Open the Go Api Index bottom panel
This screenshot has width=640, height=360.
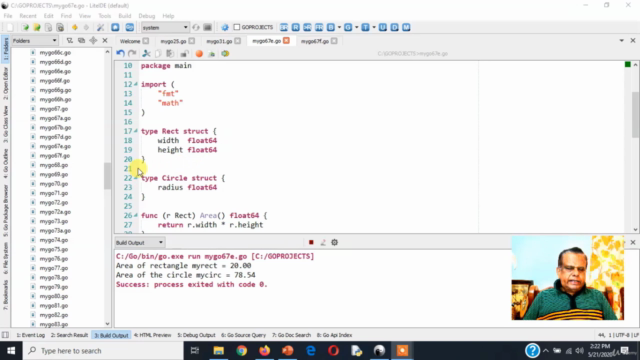coord(334,335)
